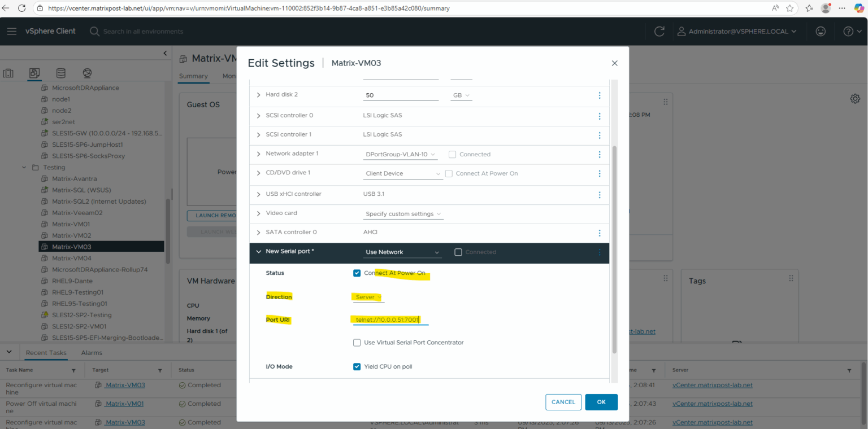Screen dimensions: 868x429
Task: Uncheck Yield CPU on poll
Action: click(x=357, y=367)
